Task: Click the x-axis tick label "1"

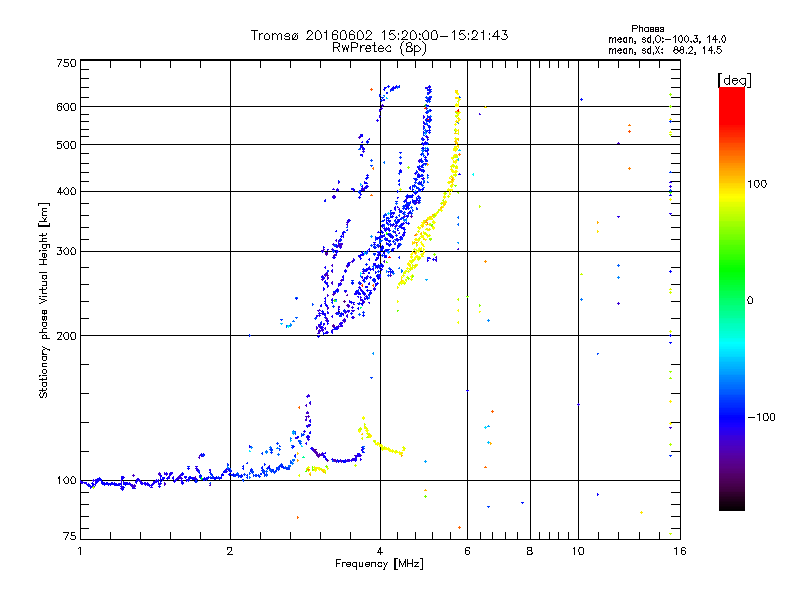Action: point(80,551)
